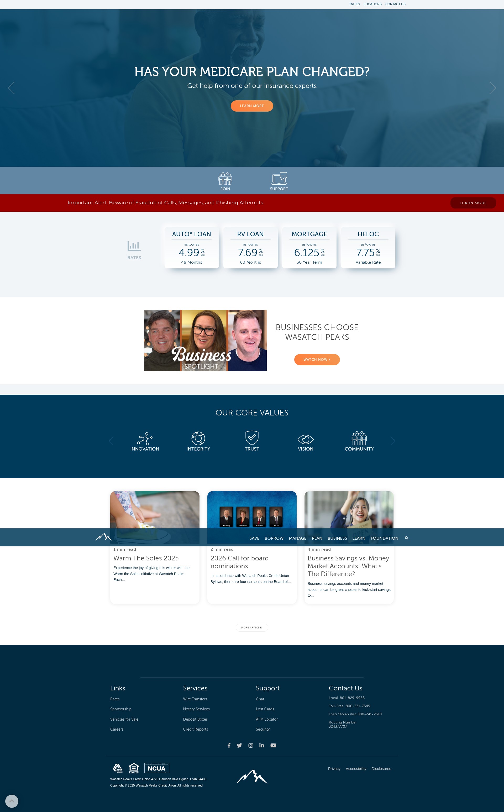This screenshot has width=504, height=812.
Task: Go to previous hero slide arrow
Action: [11, 88]
